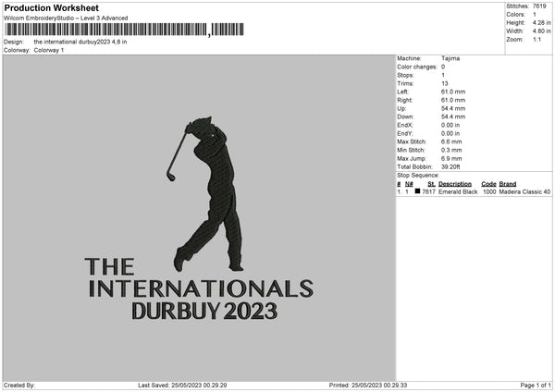Viewport: 555px width, 392px height.
Task: Click the 'Production Worksheet' title
Action: point(52,7)
